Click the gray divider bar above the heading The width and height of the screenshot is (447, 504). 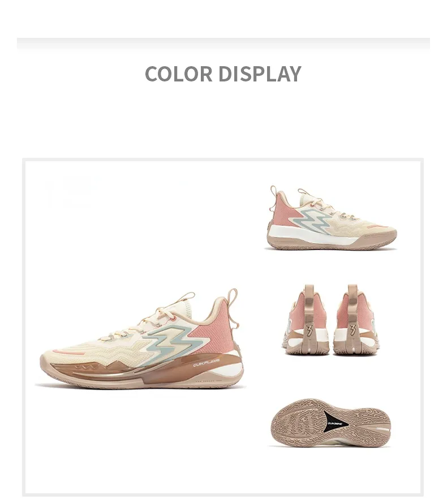coord(223,44)
